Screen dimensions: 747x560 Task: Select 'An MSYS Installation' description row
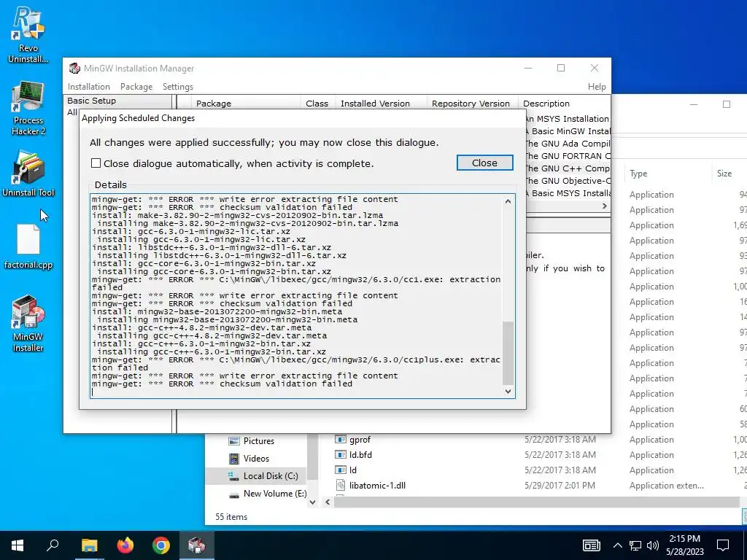pyautogui.click(x=567, y=119)
